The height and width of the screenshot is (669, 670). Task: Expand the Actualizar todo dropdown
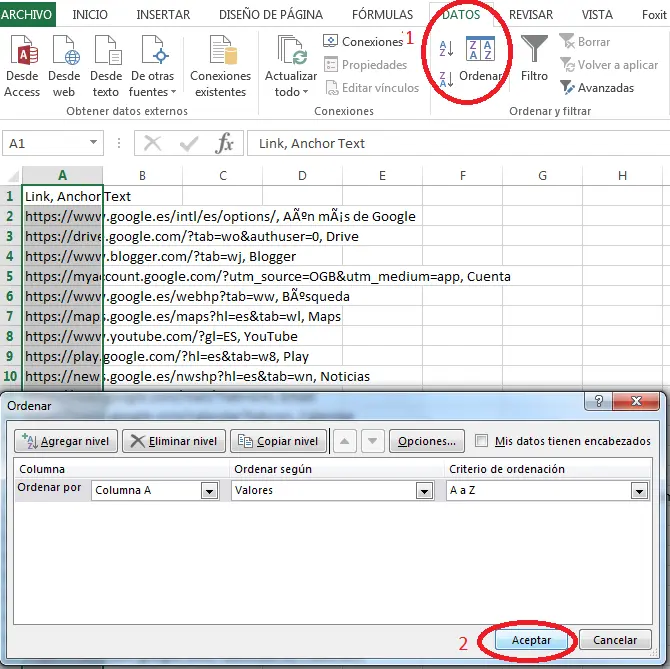pyautogui.click(x=291, y=92)
